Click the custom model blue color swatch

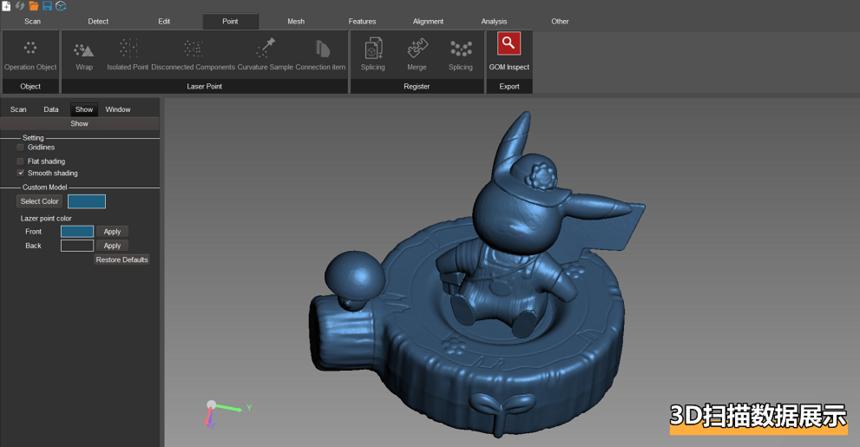[x=87, y=201]
